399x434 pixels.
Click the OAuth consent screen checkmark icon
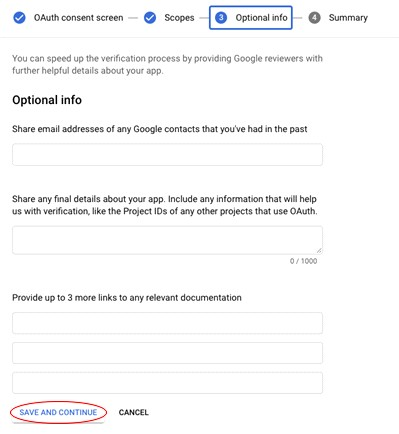click(x=19, y=18)
